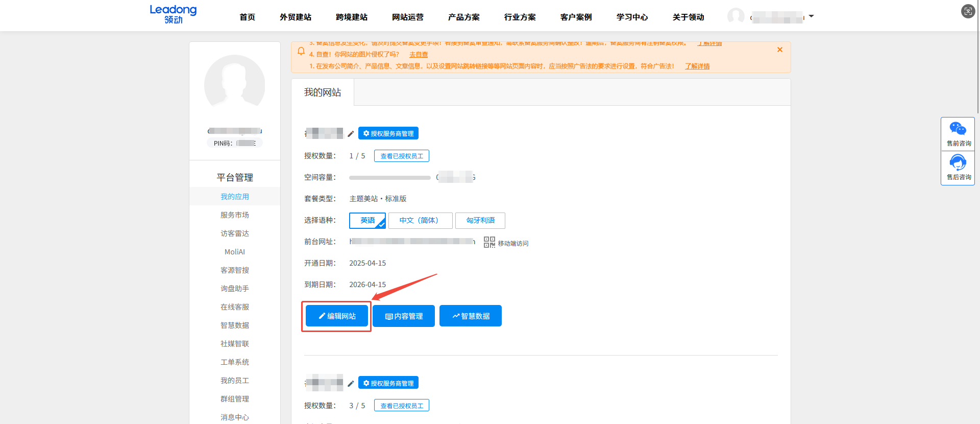
Task: Open 客户案例 menu item
Action: point(576,17)
